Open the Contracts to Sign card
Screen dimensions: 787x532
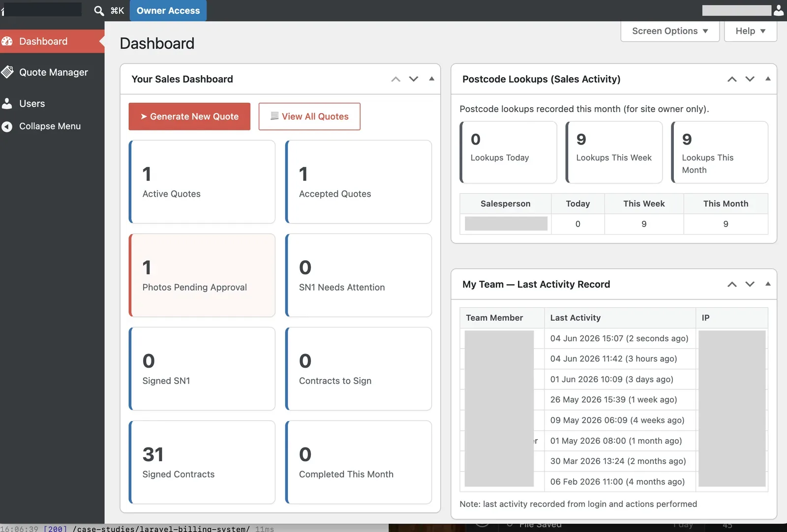pyautogui.click(x=359, y=369)
